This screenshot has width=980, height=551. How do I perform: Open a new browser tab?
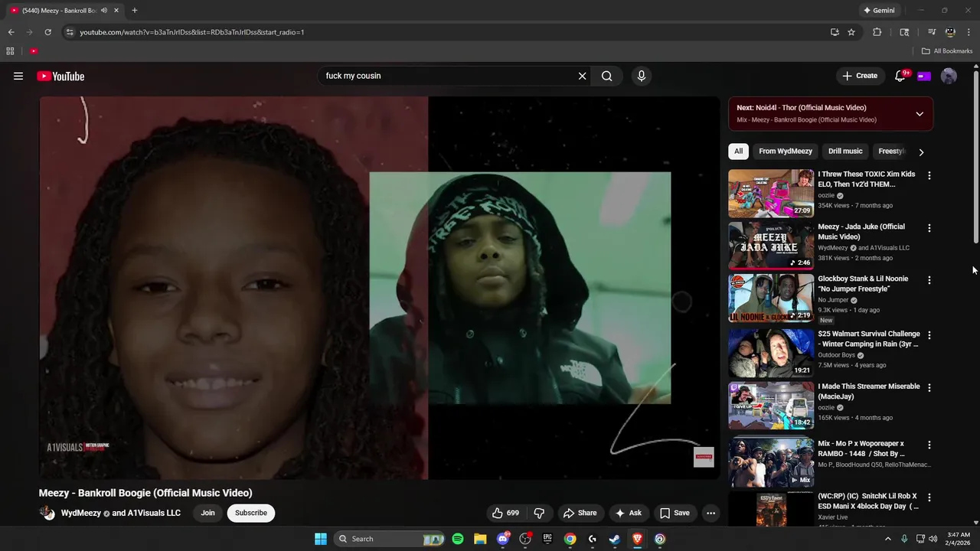tap(135, 11)
